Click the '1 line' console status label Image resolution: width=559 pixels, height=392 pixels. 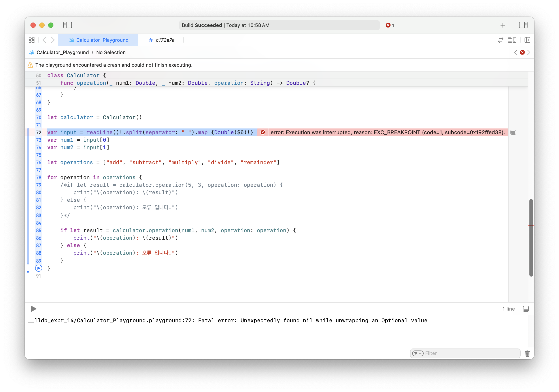pos(508,309)
